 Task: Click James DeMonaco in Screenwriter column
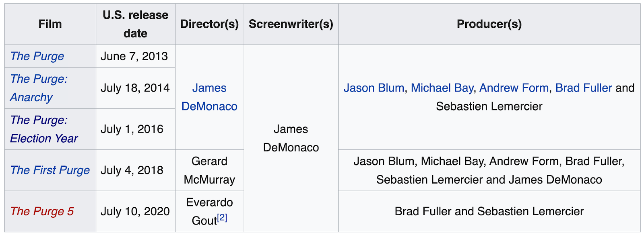[291, 138]
